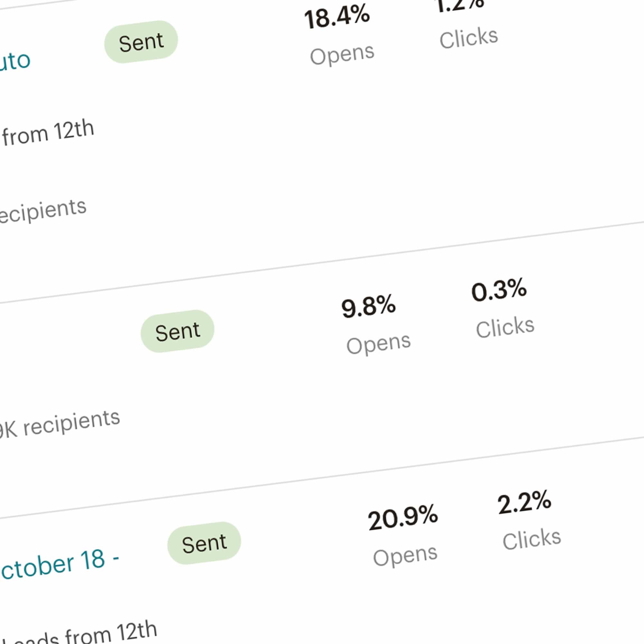This screenshot has height=644, width=644.
Task: Click the Sent badge beside 18.4% opens
Action: (x=141, y=42)
